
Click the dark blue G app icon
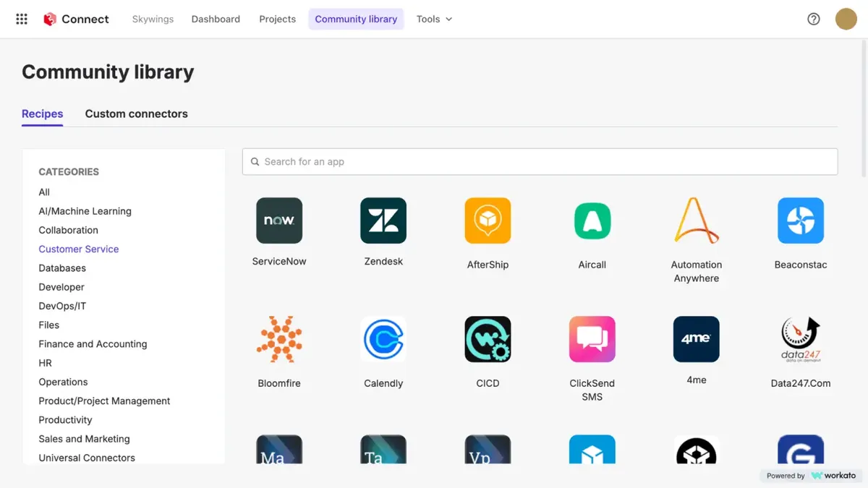[801, 449]
